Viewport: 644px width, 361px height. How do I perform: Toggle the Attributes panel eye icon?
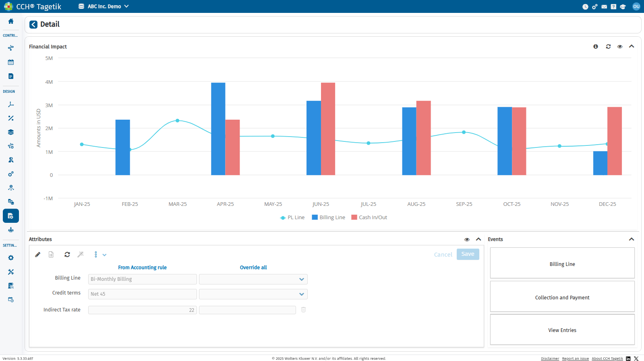tap(467, 240)
